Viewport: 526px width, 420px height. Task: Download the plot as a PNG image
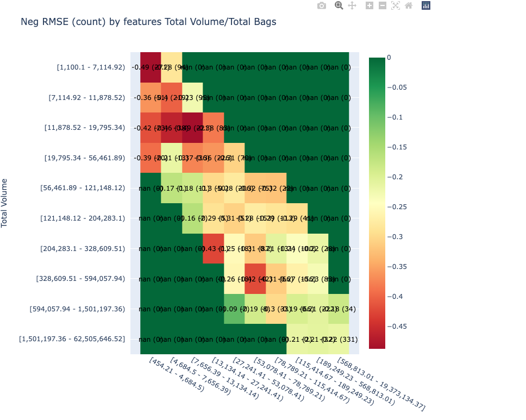click(321, 5)
